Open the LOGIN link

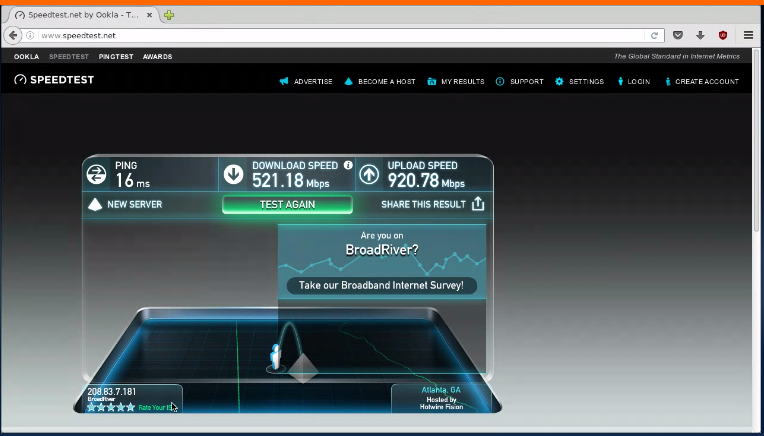tap(639, 81)
